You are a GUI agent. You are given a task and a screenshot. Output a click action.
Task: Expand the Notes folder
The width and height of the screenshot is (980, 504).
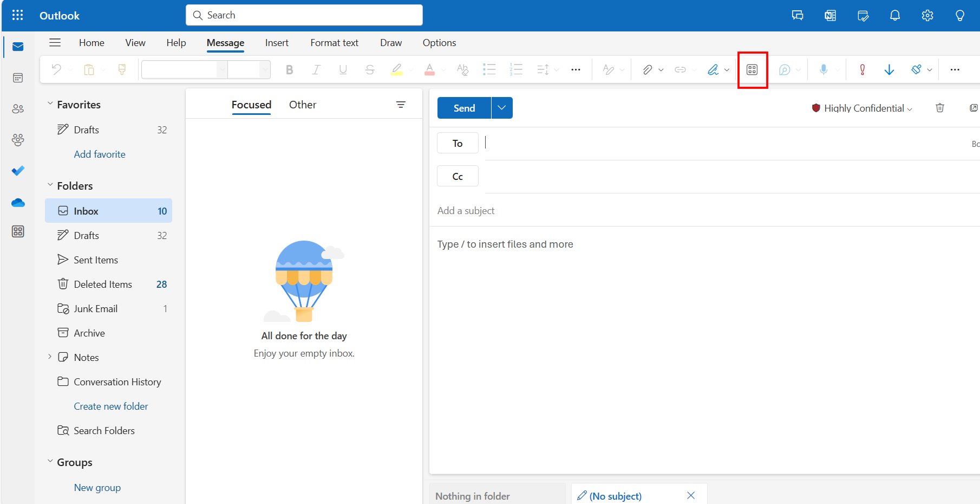click(50, 357)
